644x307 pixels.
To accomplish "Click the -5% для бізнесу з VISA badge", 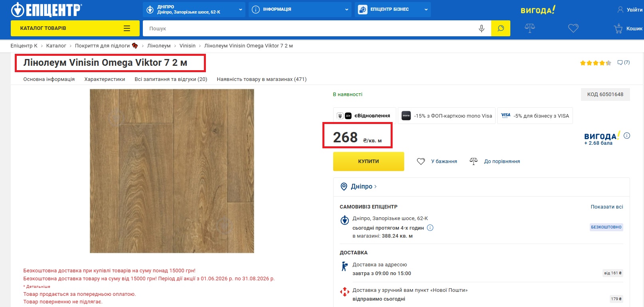I will 535,116.
